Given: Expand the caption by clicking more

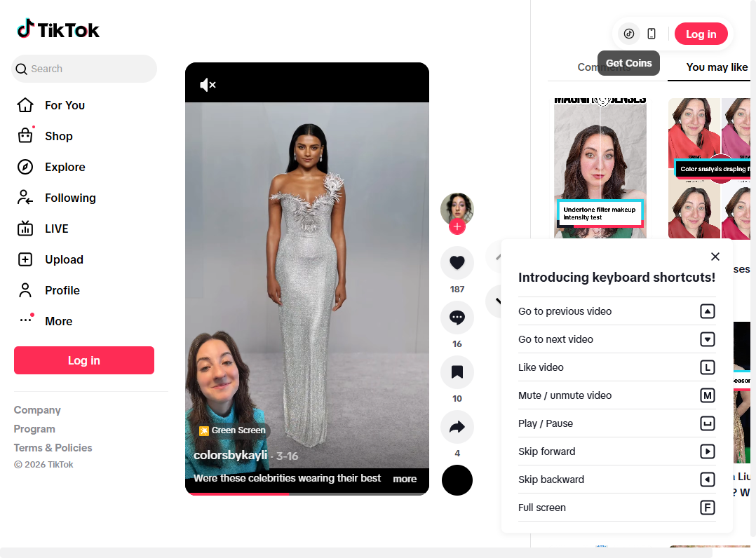Looking at the screenshot, I should pos(405,479).
